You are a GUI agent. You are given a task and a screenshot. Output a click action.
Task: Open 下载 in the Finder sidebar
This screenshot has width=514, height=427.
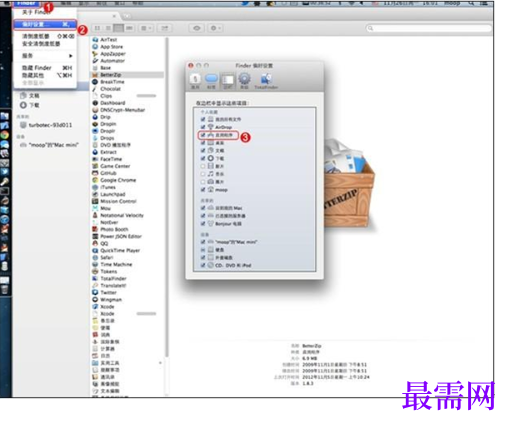tap(29, 105)
